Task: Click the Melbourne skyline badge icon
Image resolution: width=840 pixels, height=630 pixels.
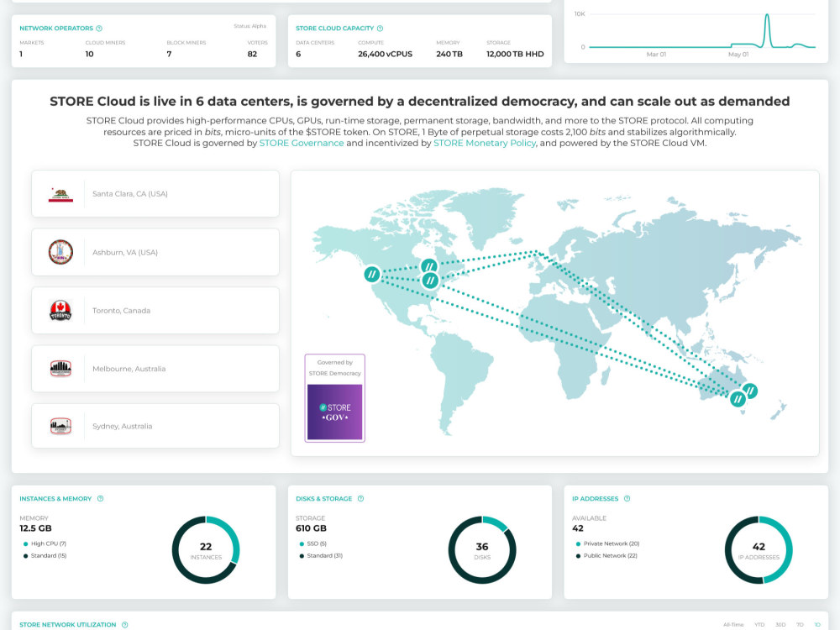Action: coord(60,369)
